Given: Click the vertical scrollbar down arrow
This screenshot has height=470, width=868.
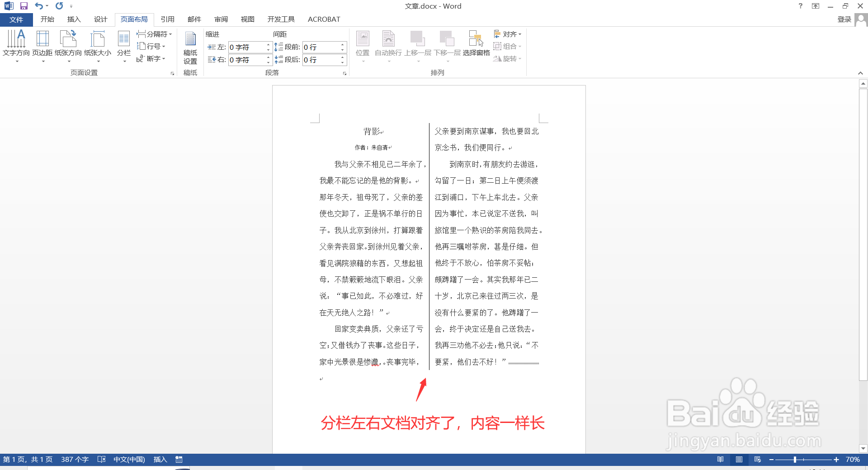Looking at the screenshot, I should 863,448.
